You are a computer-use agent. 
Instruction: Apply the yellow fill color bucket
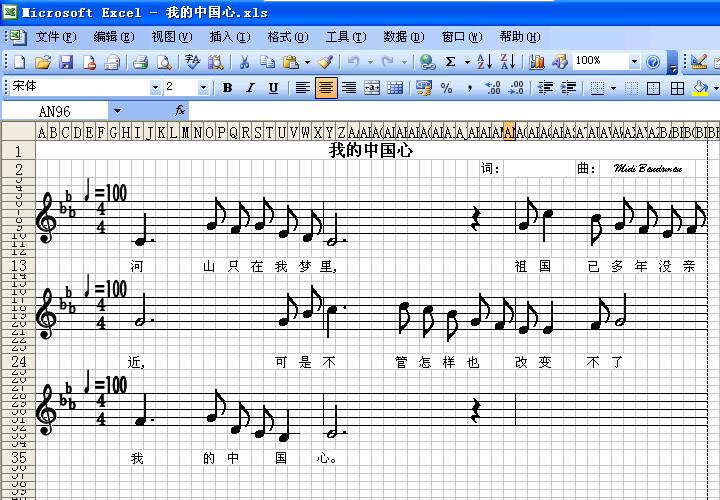[x=700, y=88]
